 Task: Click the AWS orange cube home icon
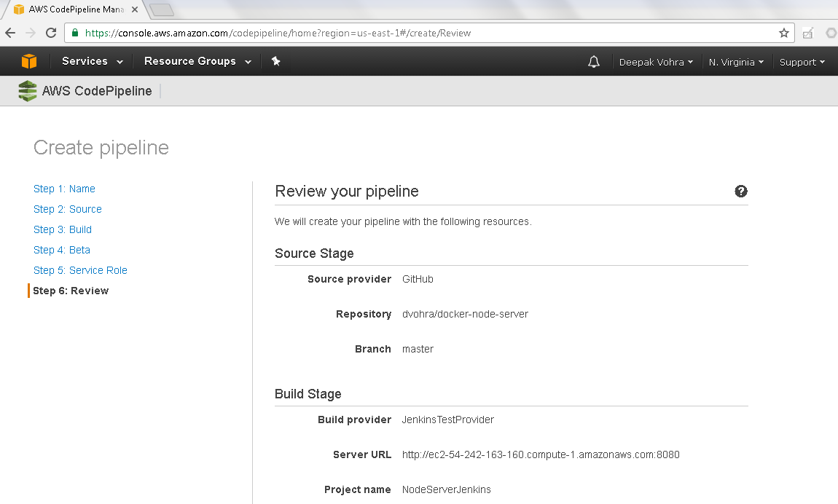pyautogui.click(x=29, y=61)
